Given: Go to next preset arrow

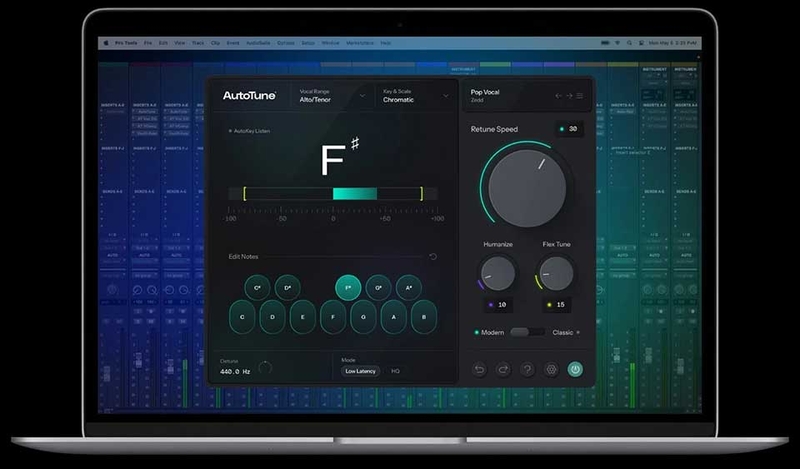Looking at the screenshot, I should point(569,96).
